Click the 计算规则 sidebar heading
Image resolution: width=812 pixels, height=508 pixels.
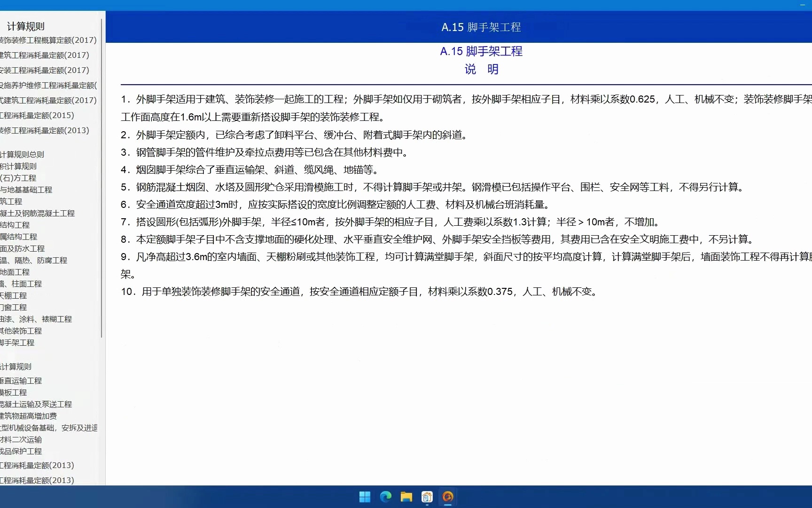click(26, 26)
